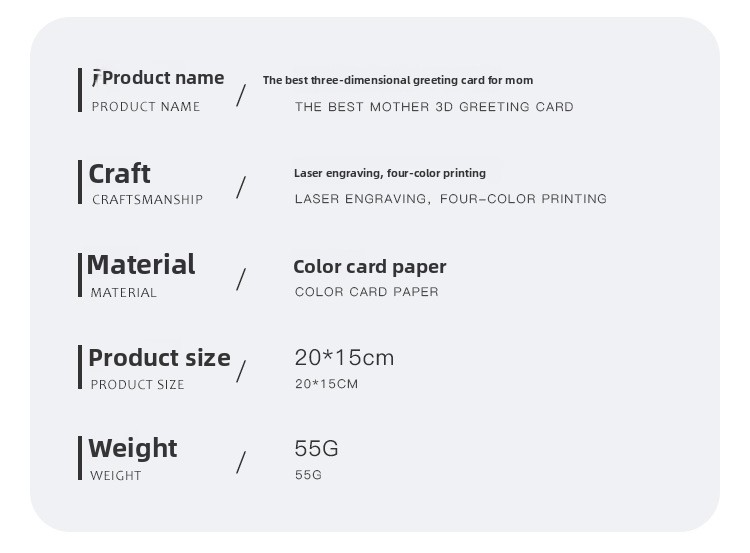Screen dimensions: 750x553
Task: Click the slash divider beside Craft
Action: pos(241,188)
